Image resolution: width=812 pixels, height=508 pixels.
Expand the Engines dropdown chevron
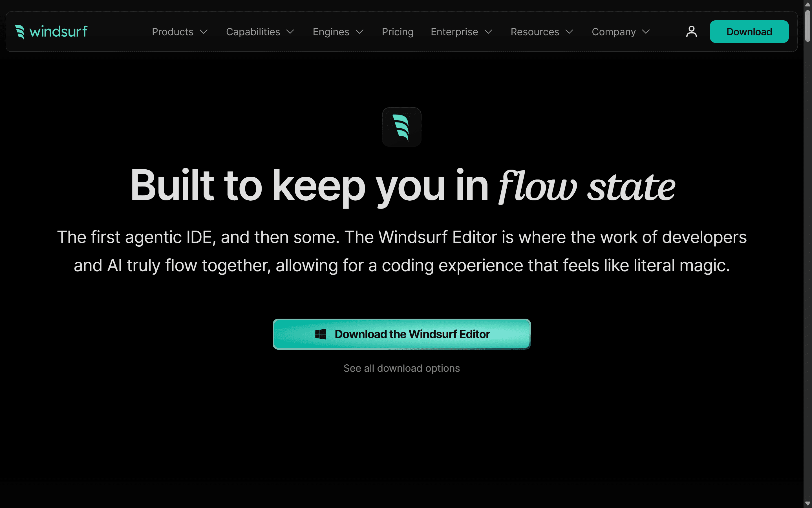click(x=360, y=32)
